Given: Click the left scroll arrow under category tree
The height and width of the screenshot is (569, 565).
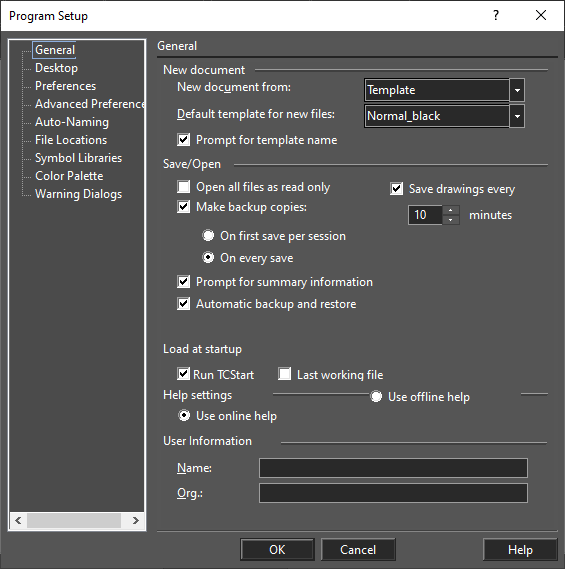Looking at the screenshot, I should [18, 520].
